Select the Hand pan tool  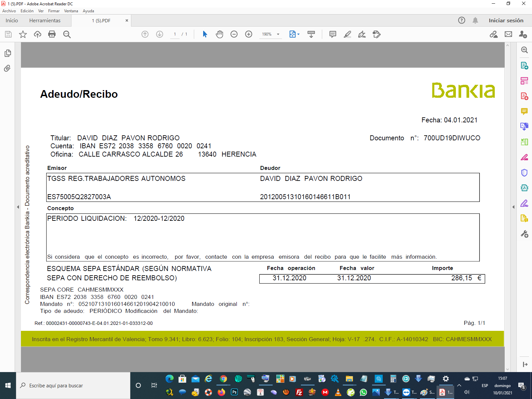219,34
